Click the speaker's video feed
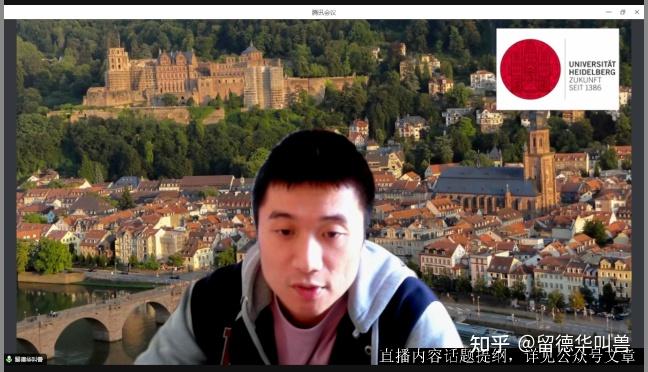 (x=324, y=192)
